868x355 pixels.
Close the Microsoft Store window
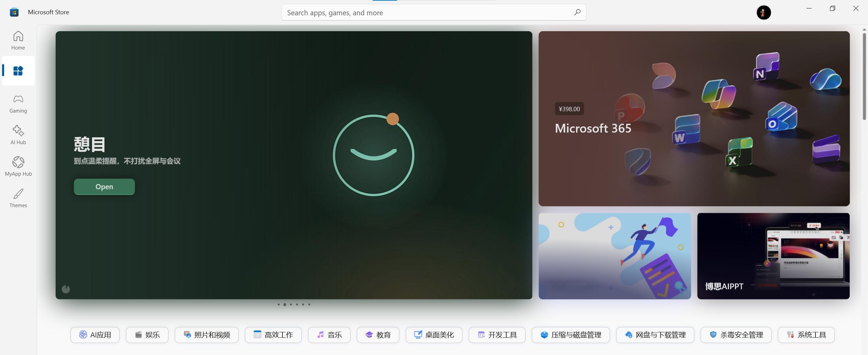point(856,8)
